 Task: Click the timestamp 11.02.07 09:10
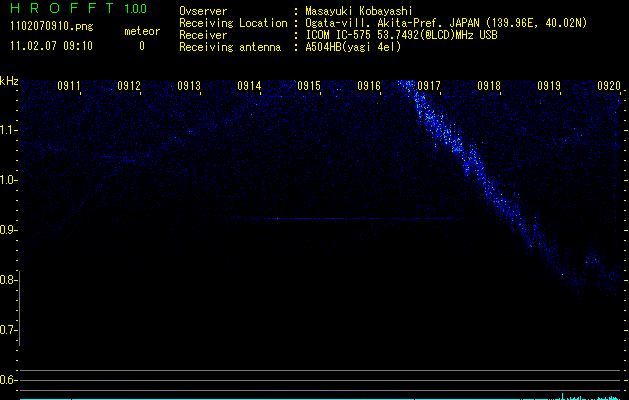51,46
